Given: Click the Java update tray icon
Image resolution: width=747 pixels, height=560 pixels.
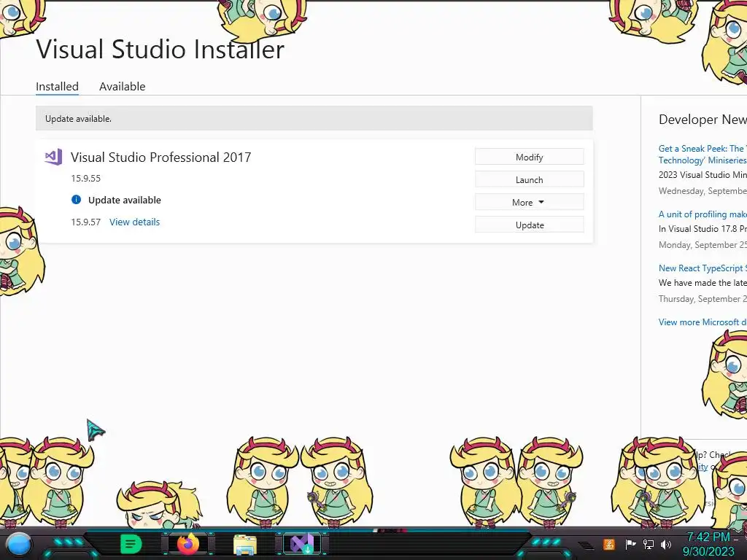Looking at the screenshot, I should tap(609, 544).
